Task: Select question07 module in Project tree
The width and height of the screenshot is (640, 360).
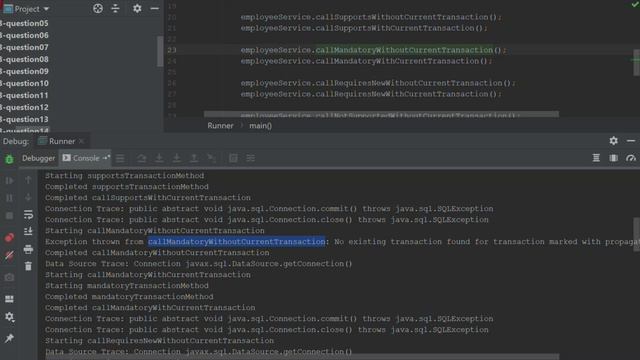Action: (24, 47)
